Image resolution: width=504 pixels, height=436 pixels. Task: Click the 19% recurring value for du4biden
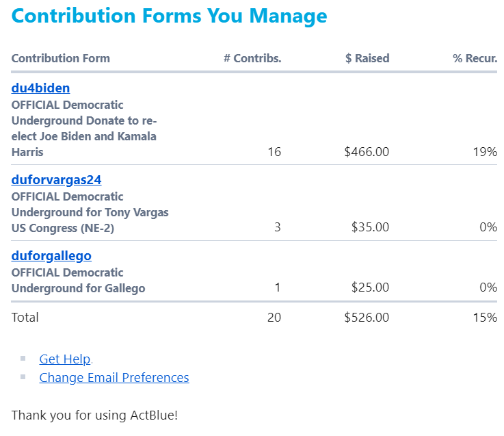485,151
